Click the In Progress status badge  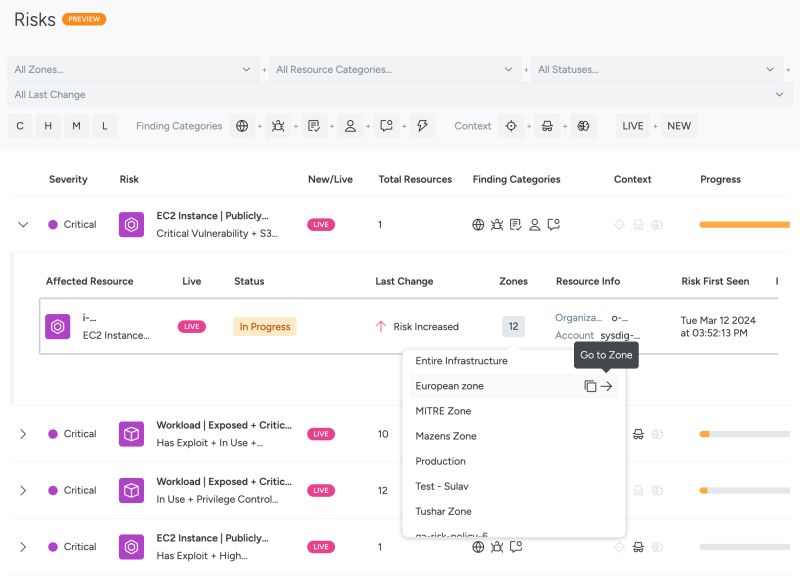coord(264,326)
